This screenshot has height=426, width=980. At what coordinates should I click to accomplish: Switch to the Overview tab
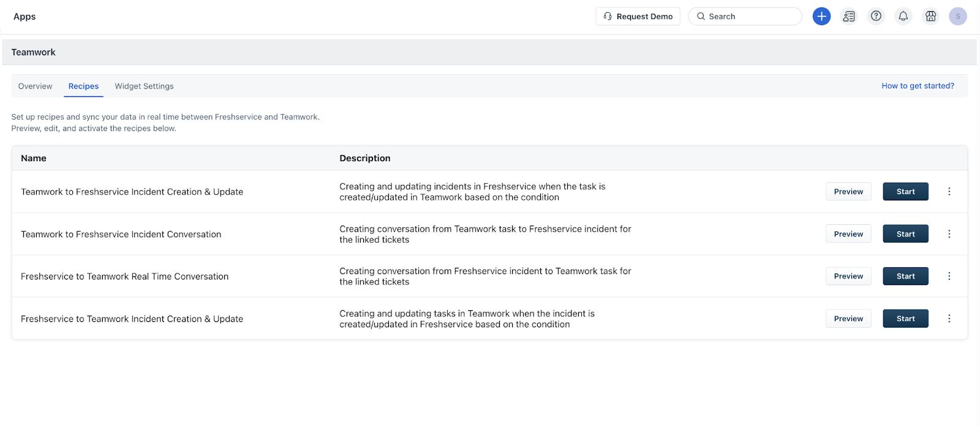[35, 86]
